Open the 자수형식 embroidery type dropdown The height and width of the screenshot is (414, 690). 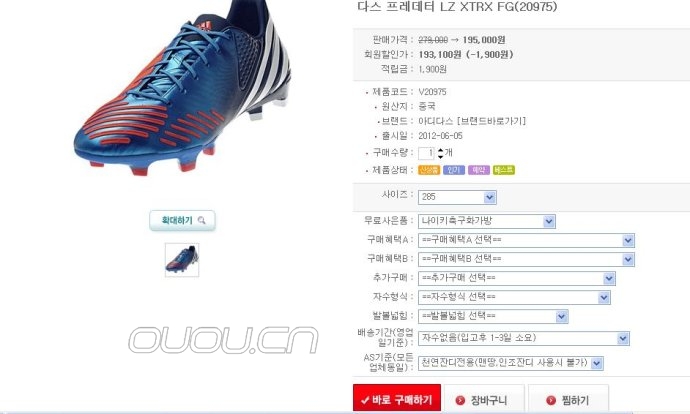point(514,297)
